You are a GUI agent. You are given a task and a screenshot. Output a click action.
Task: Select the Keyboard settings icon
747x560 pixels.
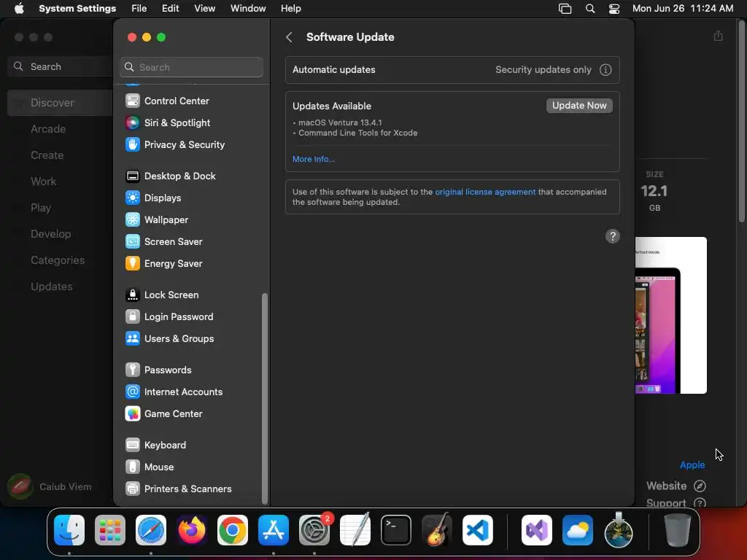[x=133, y=446]
